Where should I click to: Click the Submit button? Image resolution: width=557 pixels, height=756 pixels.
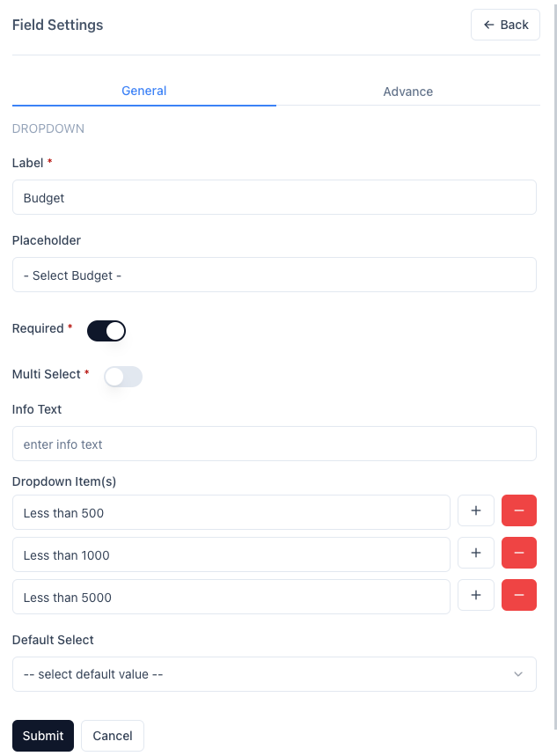pyautogui.click(x=42, y=736)
